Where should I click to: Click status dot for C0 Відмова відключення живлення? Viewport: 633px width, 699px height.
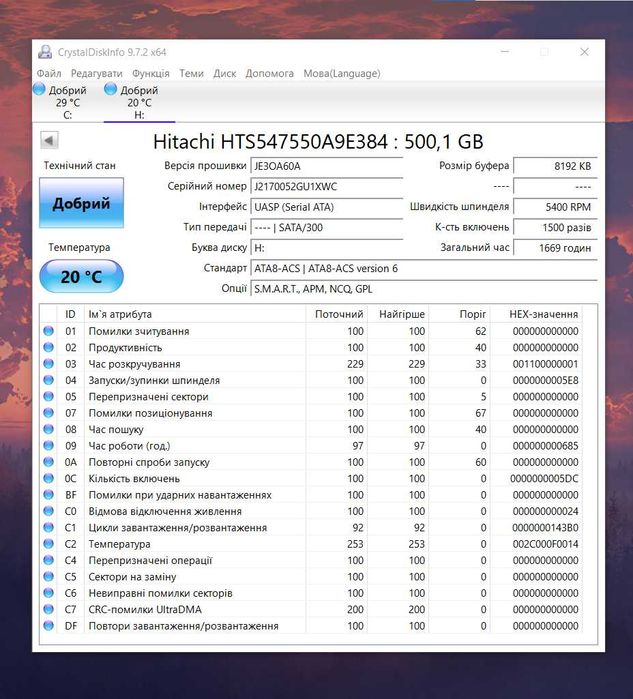click(49, 511)
